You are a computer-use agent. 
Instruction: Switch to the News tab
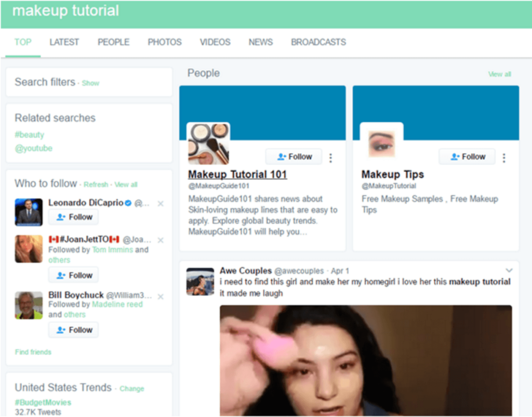(x=261, y=42)
